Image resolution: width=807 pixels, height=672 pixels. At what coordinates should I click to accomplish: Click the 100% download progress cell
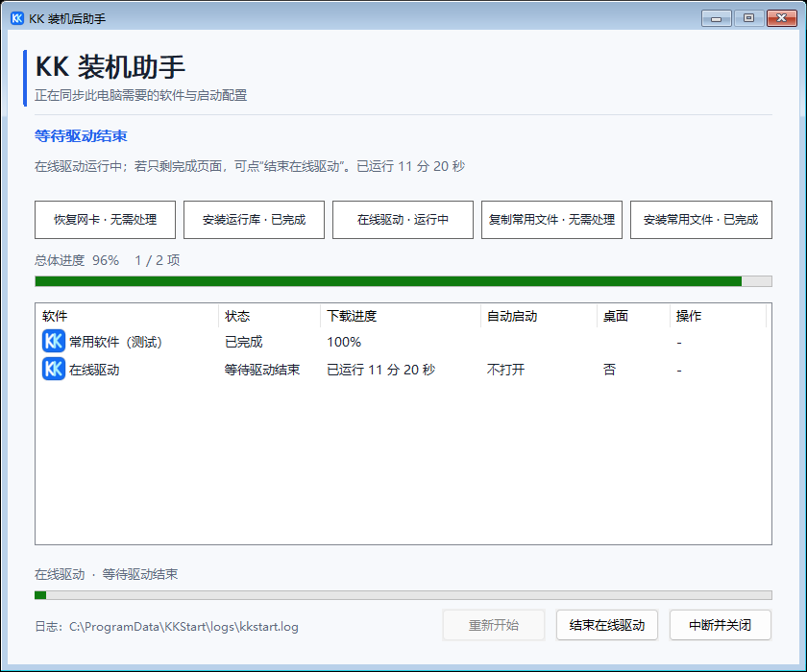click(344, 342)
